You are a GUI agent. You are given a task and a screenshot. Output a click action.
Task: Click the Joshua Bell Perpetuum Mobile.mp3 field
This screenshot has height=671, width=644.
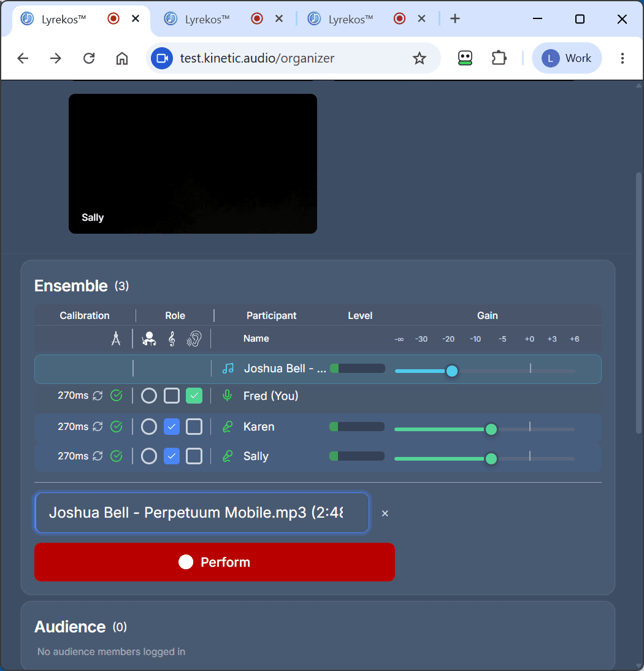click(x=202, y=513)
